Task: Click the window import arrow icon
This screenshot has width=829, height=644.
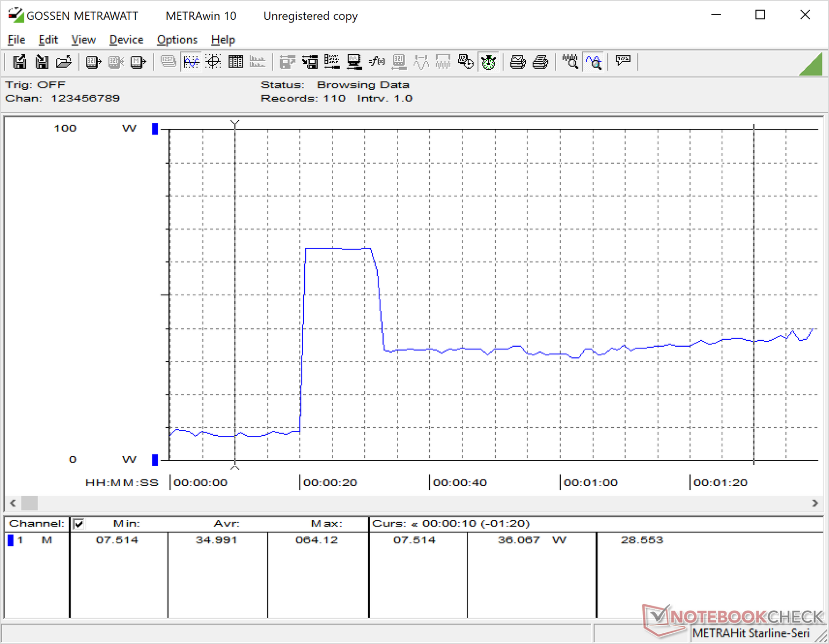Action: [310, 62]
